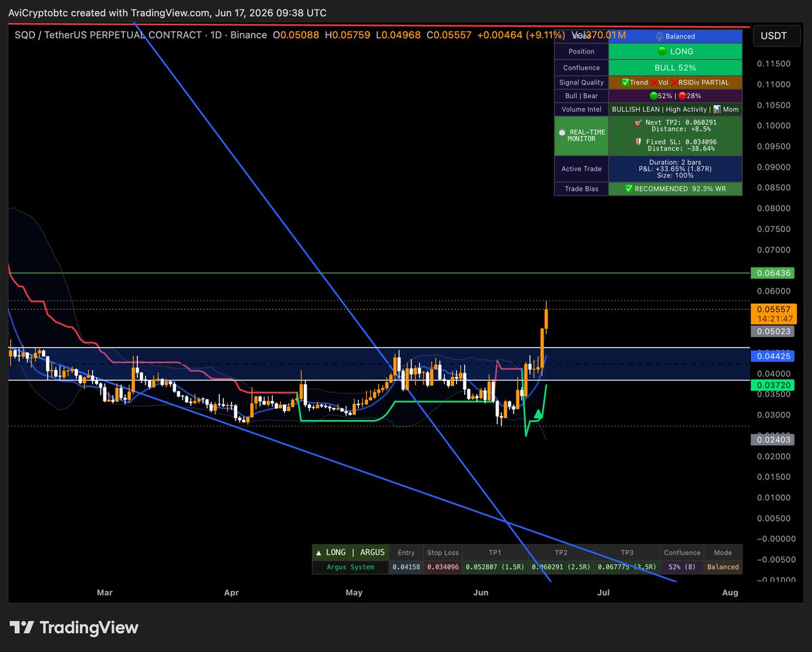Click the +0.00464 (+9.11%) change value
This screenshot has width=812, height=652.
click(x=522, y=34)
